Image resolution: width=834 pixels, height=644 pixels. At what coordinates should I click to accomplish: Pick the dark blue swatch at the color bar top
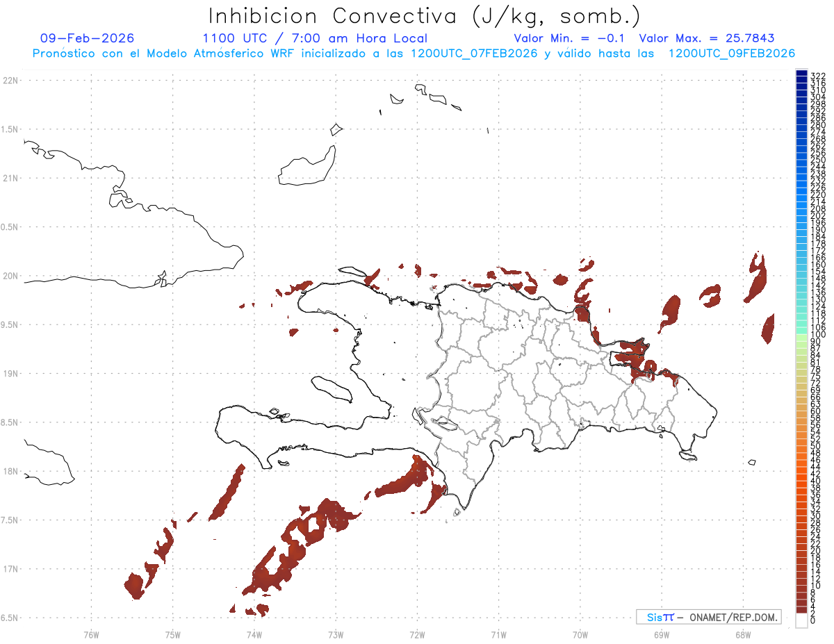pos(801,73)
